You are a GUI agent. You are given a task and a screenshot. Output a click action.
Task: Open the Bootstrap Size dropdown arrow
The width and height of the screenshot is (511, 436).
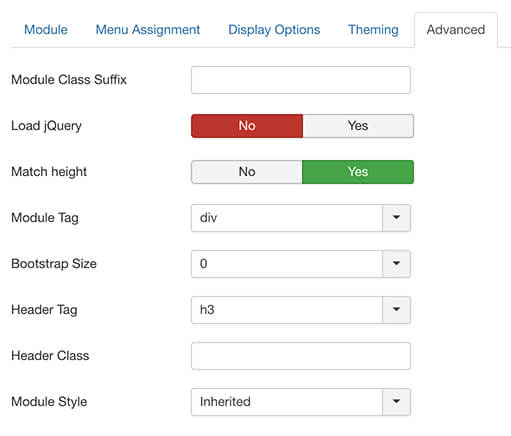(x=396, y=264)
